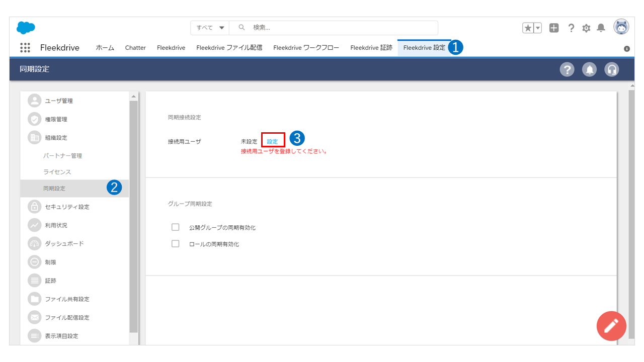644x362 pixels.
Task: Expand the favorites list dropdown arrow
Action: pos(538,28)
